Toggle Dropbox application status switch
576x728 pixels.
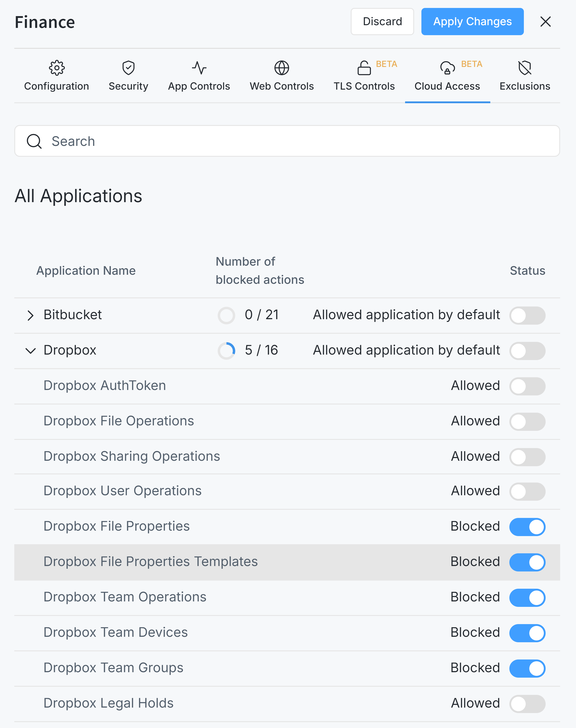point(527,351)
